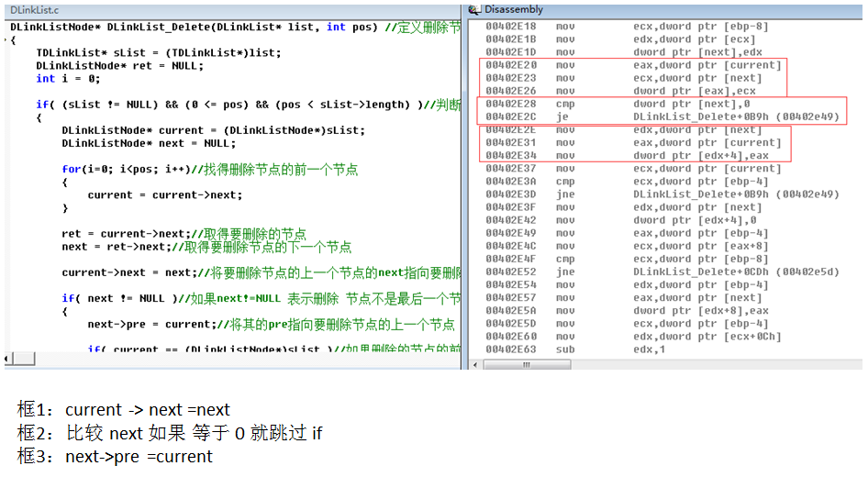Click line 'TDLinkList* sList = (TDLinkList*)list;'
868x488 pixels.
point(159,52)
